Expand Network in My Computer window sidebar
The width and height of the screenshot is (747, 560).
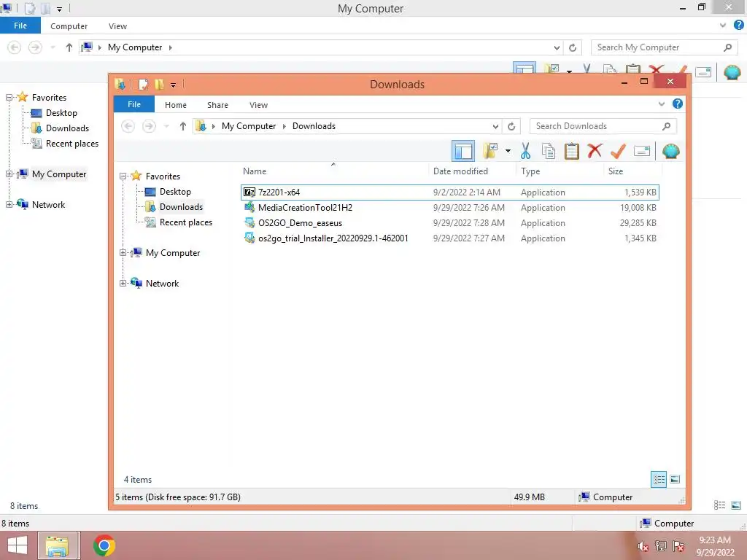pyautogui.click(x=9, y=205)
